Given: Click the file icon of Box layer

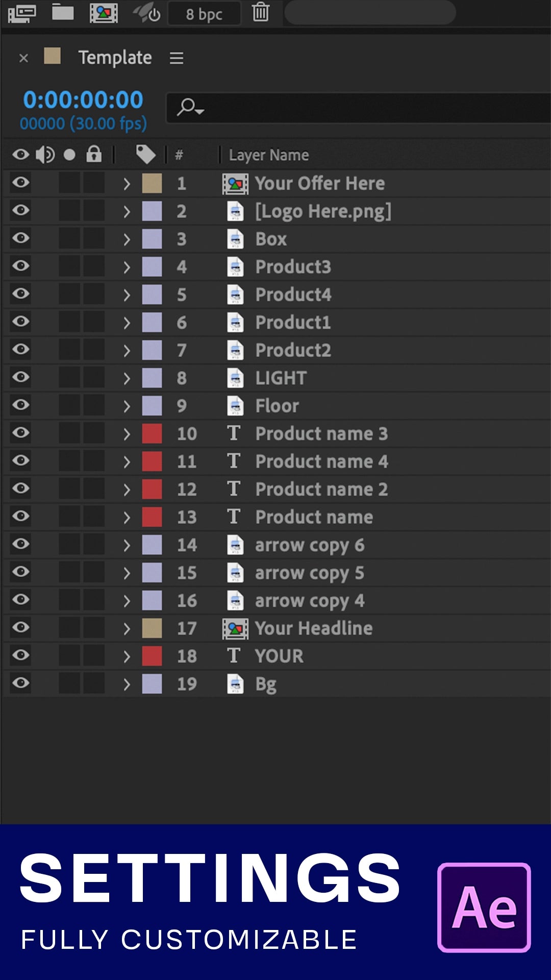Looking at the screenshot, I should pyautogui.click(x=235, y=239).
